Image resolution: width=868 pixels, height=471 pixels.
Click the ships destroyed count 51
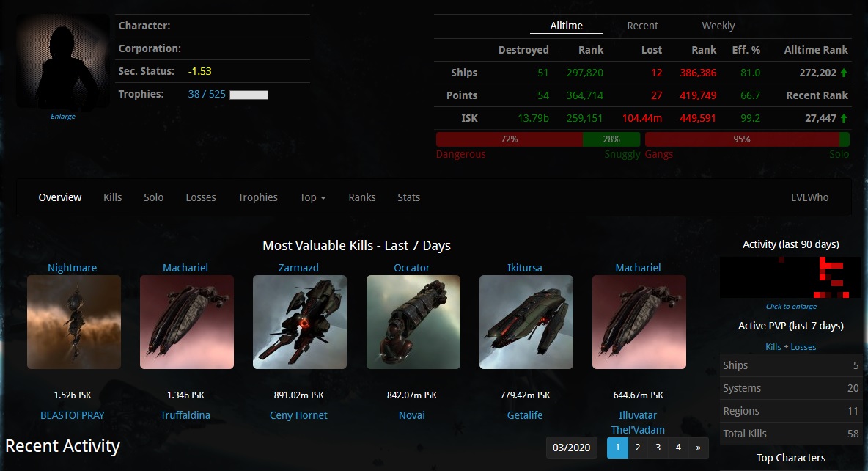(543, 73)
